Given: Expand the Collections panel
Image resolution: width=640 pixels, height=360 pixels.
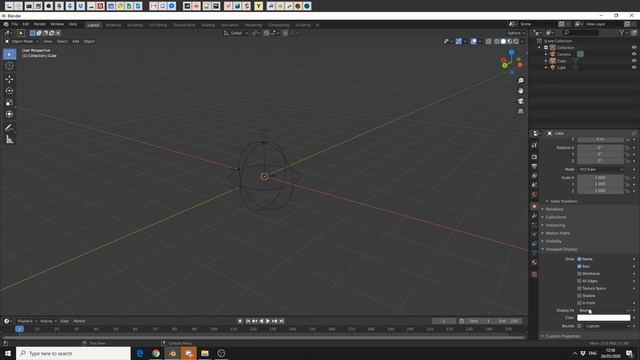Looking at the screenshot, I should tap(556, 217).
